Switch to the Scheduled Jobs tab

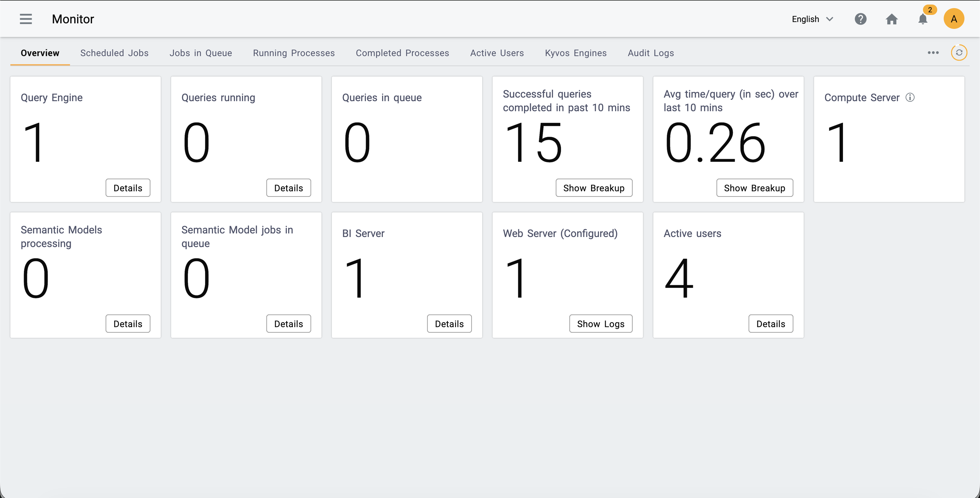pos(114,53)
